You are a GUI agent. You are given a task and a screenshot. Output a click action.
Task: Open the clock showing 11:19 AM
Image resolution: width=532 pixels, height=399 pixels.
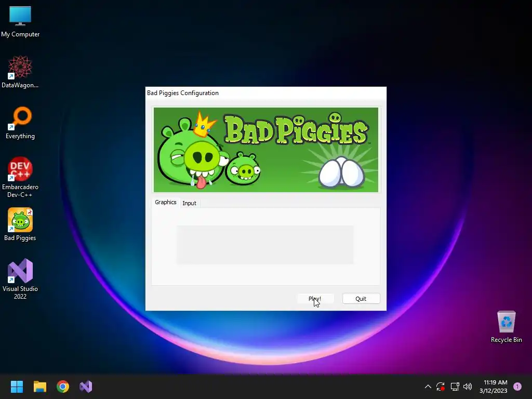tap(494, 387)
